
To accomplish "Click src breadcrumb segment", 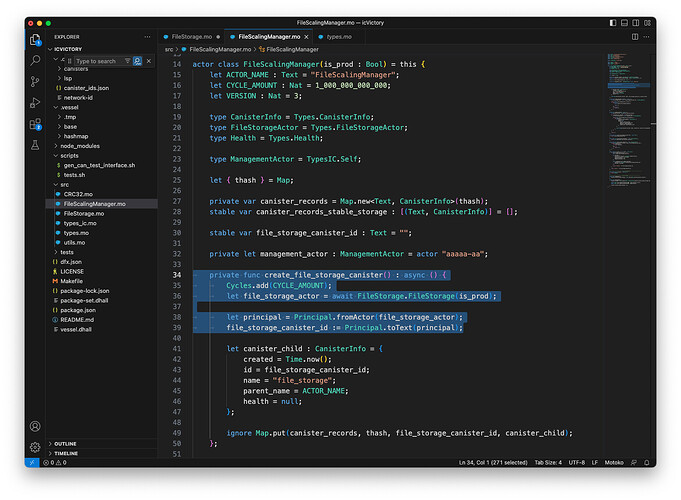I will (x=169, y=50).
